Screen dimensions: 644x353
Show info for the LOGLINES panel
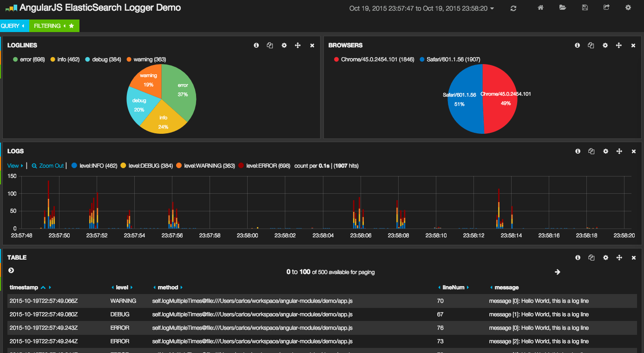point(256,46)
